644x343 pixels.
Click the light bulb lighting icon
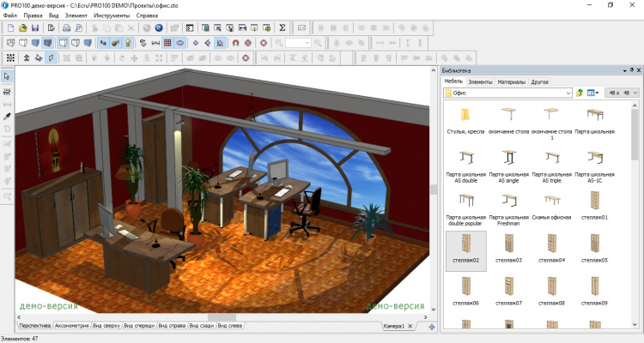127,42
